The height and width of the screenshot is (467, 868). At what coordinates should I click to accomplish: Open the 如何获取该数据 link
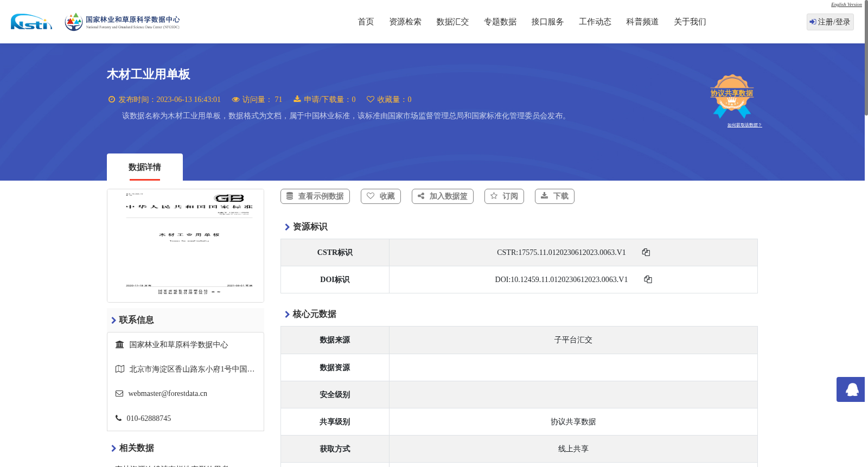pyautogui.click(x=744, y=125)
